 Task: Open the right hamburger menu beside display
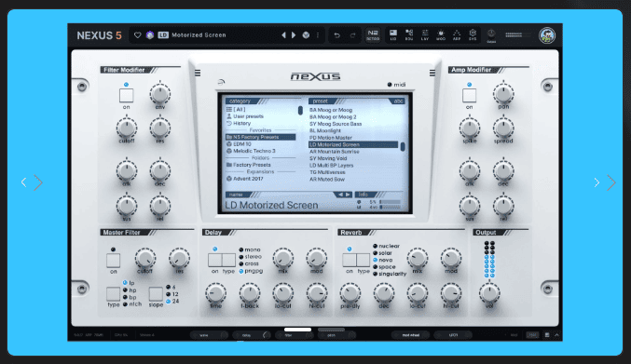(432, 73)
